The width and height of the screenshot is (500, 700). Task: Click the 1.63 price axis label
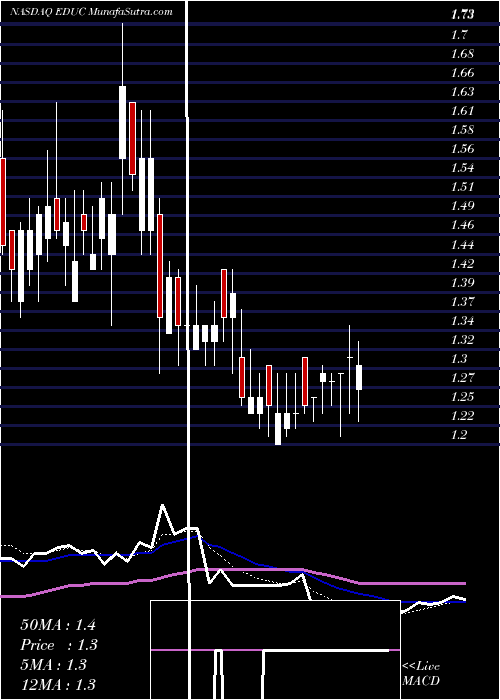(462, 92)
